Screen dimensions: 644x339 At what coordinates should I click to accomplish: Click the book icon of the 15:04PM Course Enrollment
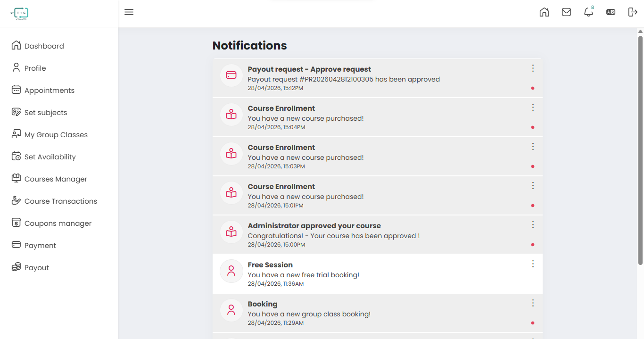click(231, 114)
